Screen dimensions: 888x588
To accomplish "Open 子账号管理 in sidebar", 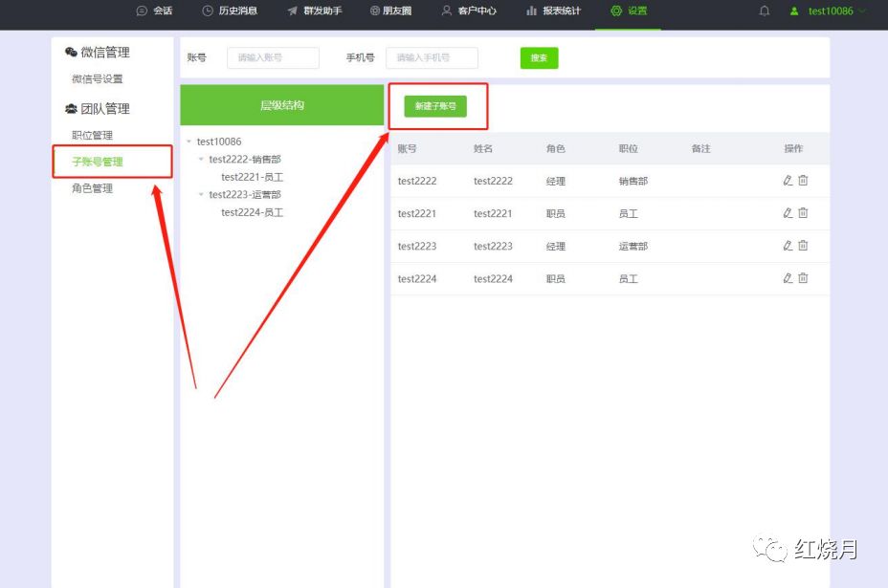I will [98, 162].
